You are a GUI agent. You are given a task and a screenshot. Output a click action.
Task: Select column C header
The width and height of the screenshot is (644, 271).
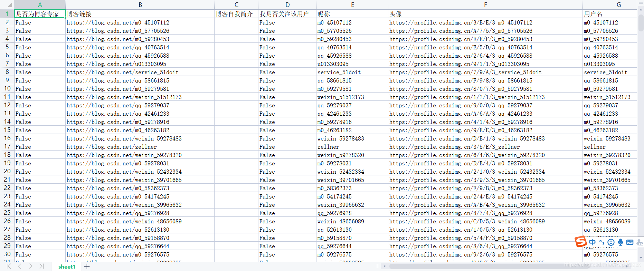236,5
